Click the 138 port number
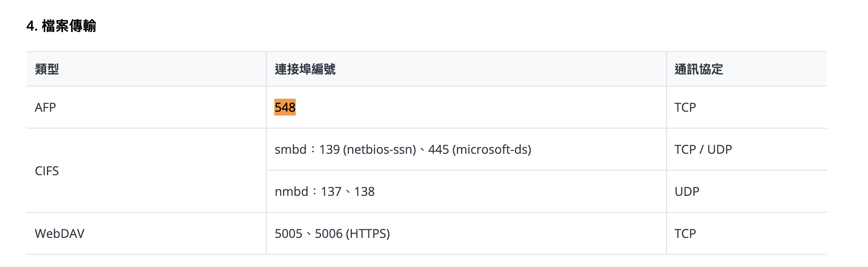This screenshot has height=267, width=868. coord(364,192)
